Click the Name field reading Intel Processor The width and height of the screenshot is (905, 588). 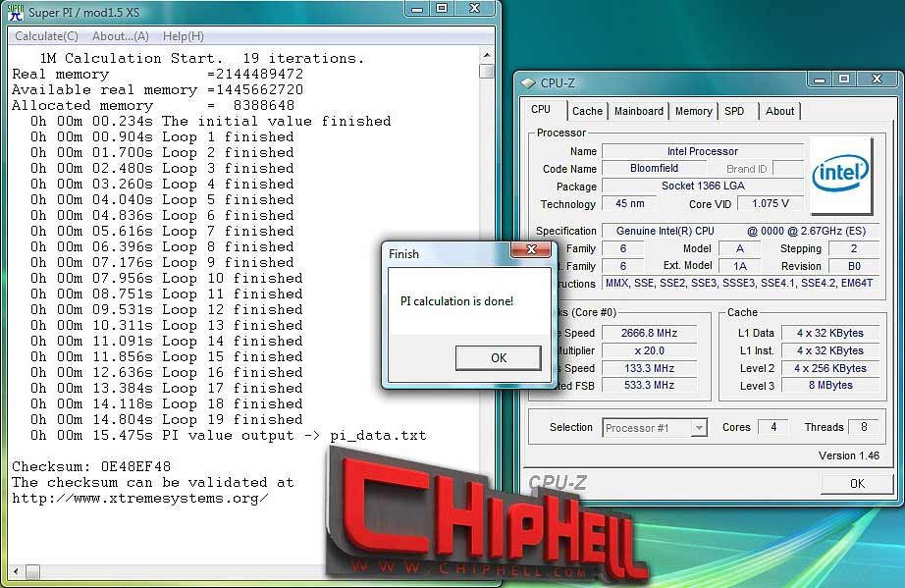pyautogui.click(x=703, y=151)
